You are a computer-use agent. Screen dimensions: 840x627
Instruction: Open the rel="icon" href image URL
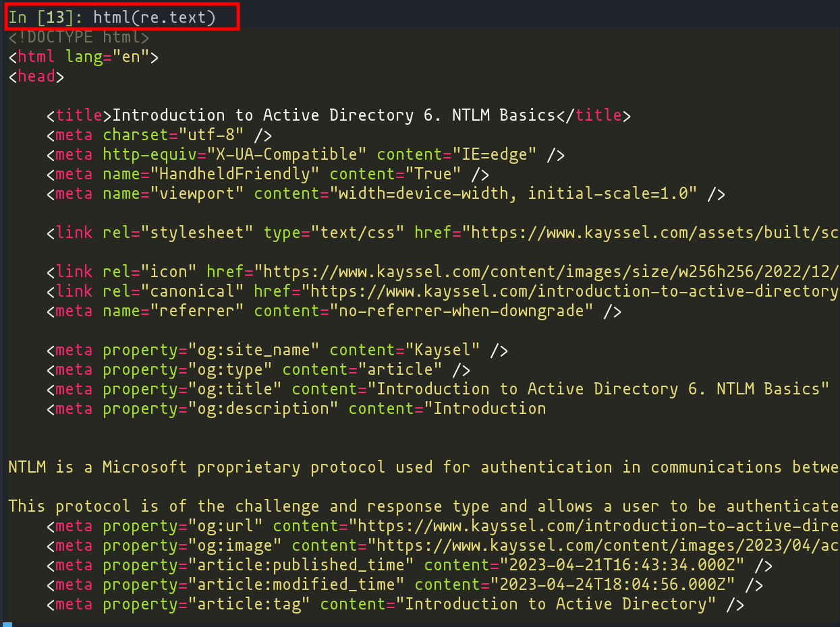click(x=550, y=272)
